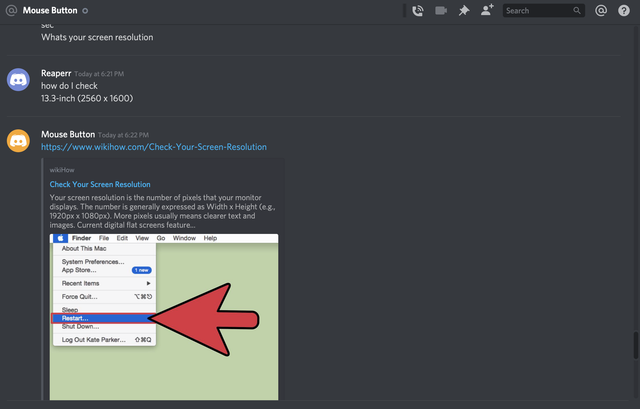Click username Mouse Button above wikihow link
640x409 pixels.
point(68,134)
